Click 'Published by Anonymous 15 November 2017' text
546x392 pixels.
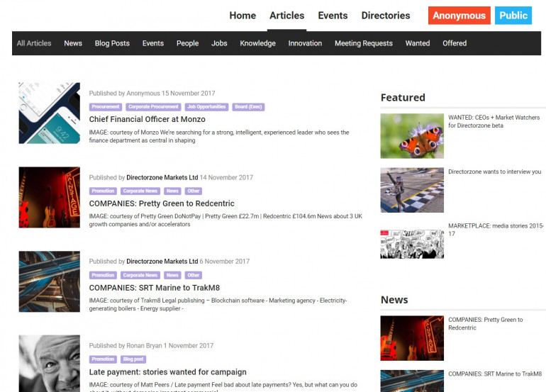(152, 94)
